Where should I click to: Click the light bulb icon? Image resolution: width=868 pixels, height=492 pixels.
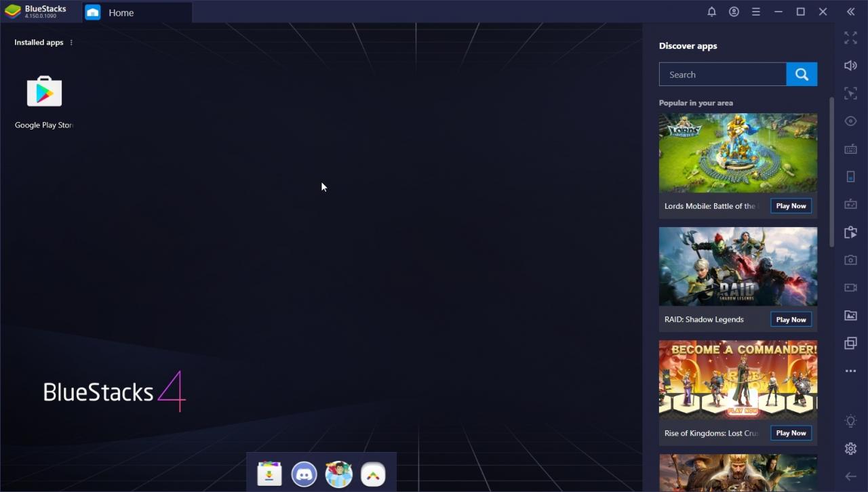(850, 421)
